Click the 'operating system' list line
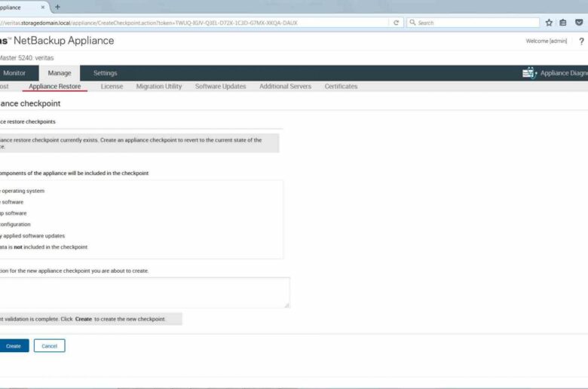The width and height of the screenshot is (588, 389). pyautogui.click(x=22, y=191)
